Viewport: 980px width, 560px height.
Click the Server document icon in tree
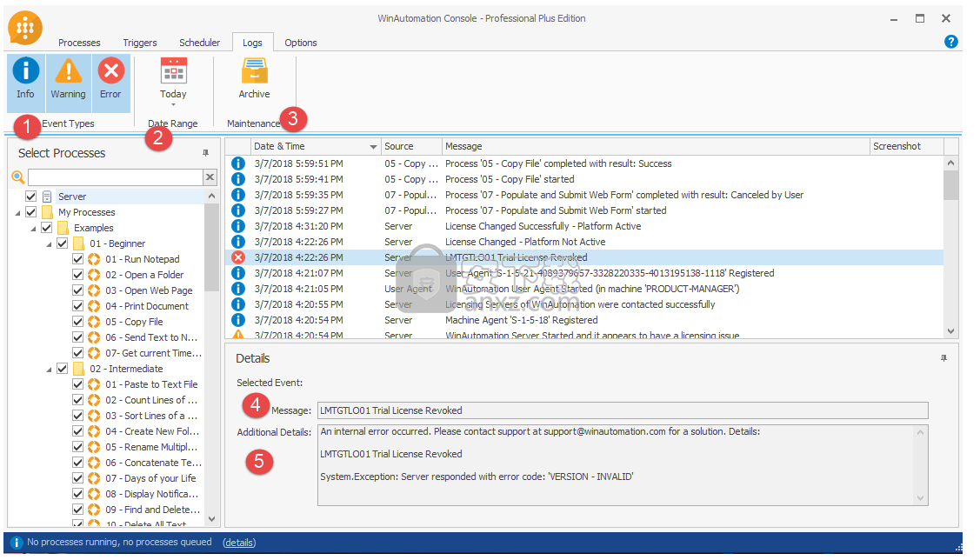pyautogui.click(x=47, y=197)
